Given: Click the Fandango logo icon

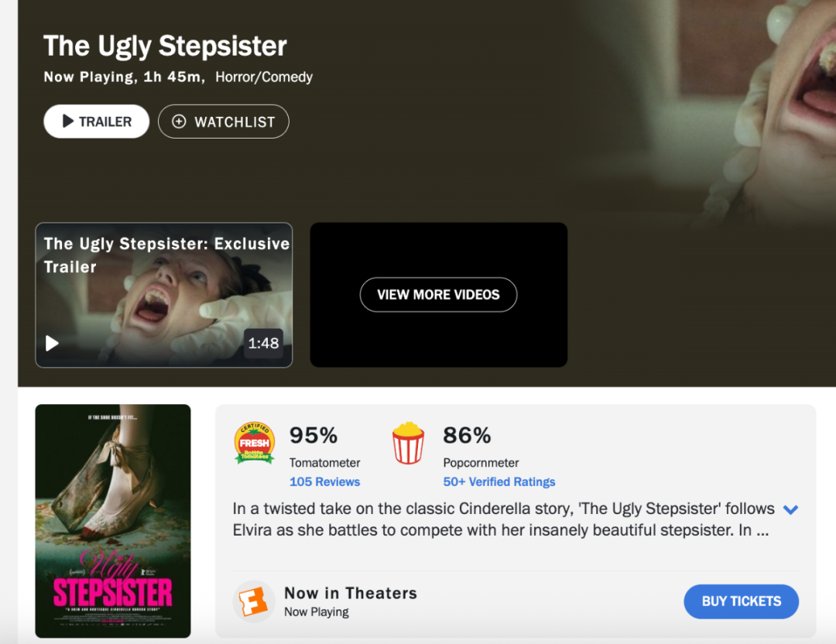Looking at the screenshot, I should [x=253, y=602].
